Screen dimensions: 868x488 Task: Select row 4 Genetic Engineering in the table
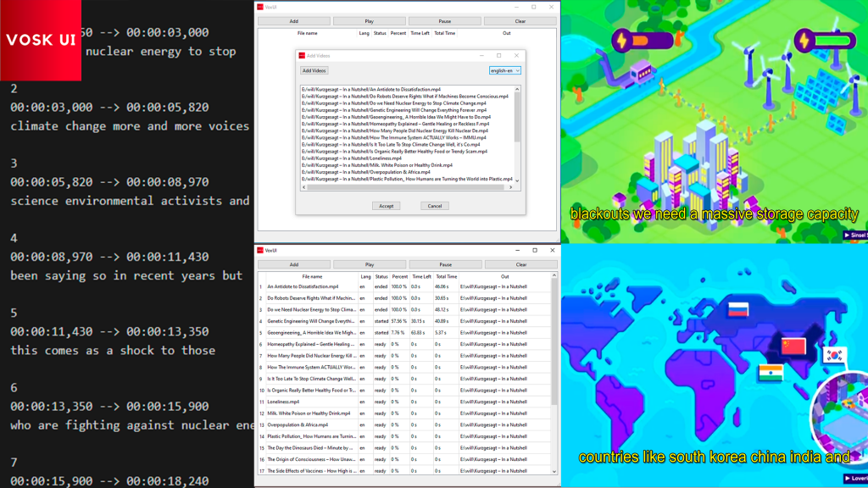(x=311, y=321)
